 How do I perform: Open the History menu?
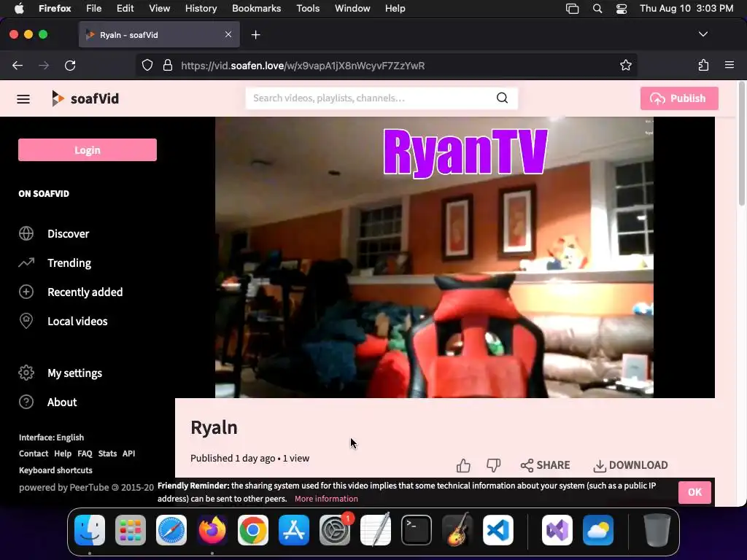pyautogui.click(x=201, y=9)
